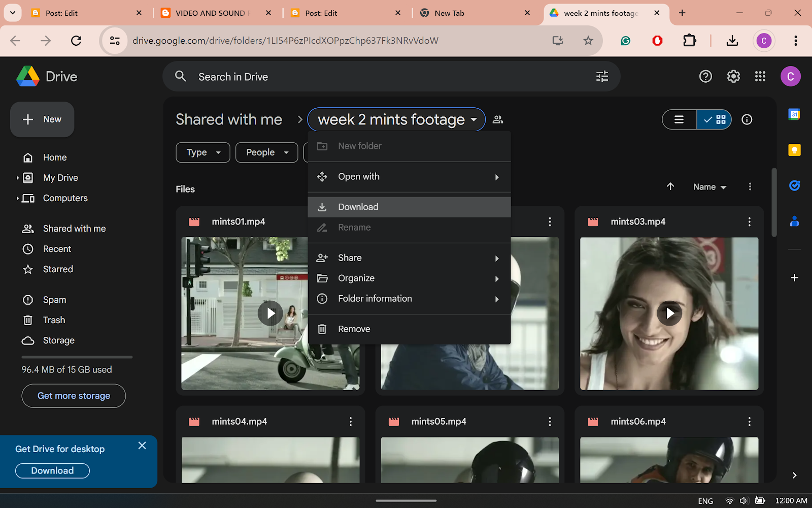The width and height of the screenshot is (812, 508).
Task: Open Folder information submenu
Action: [x=409, y=299]
